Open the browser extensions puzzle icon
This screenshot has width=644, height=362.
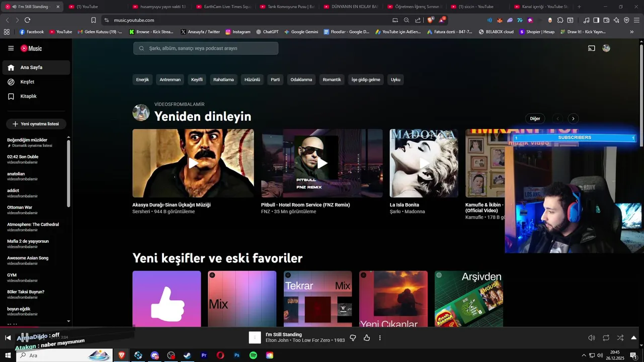pos(560,20)
